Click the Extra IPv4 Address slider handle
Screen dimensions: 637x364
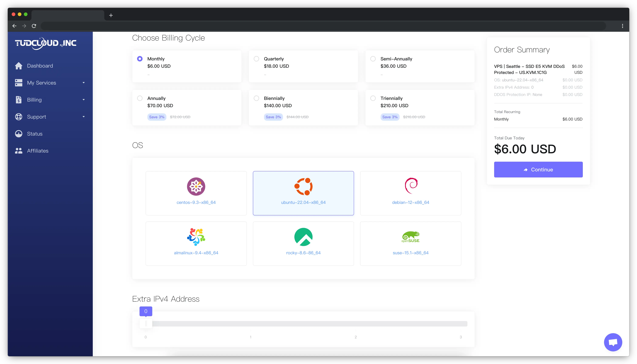(146, 323)
